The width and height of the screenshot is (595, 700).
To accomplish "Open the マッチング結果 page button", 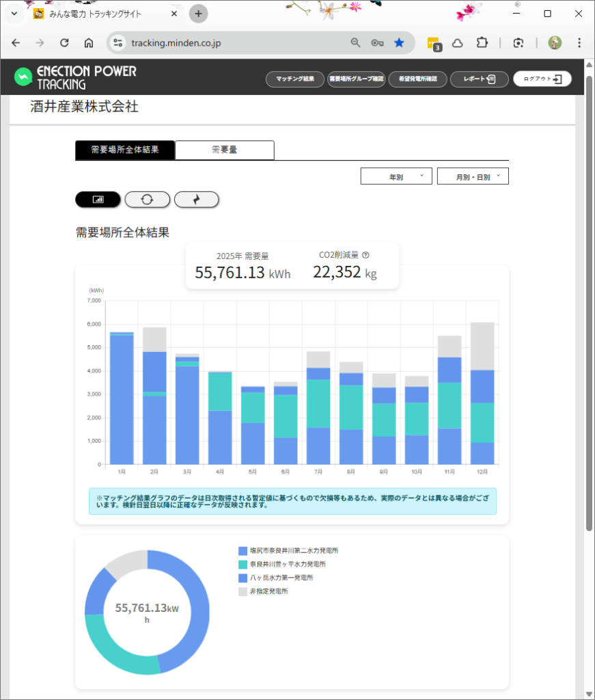I will click(x=294, y=79).
